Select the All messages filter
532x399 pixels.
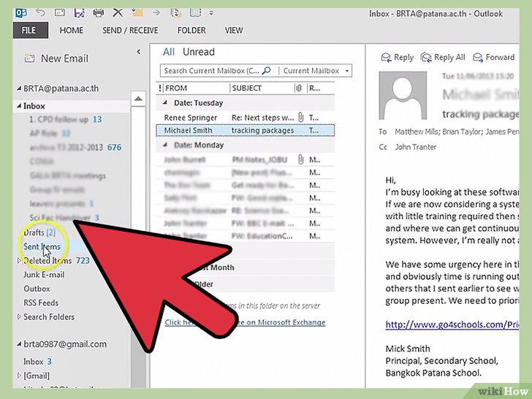click(169, 52)
